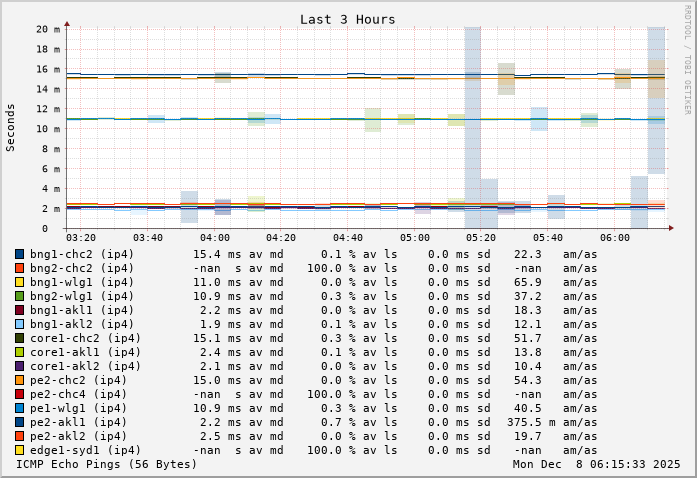Click the 20 m y-axis value
This screenshot has width=697, height=478.
(49, 29)
